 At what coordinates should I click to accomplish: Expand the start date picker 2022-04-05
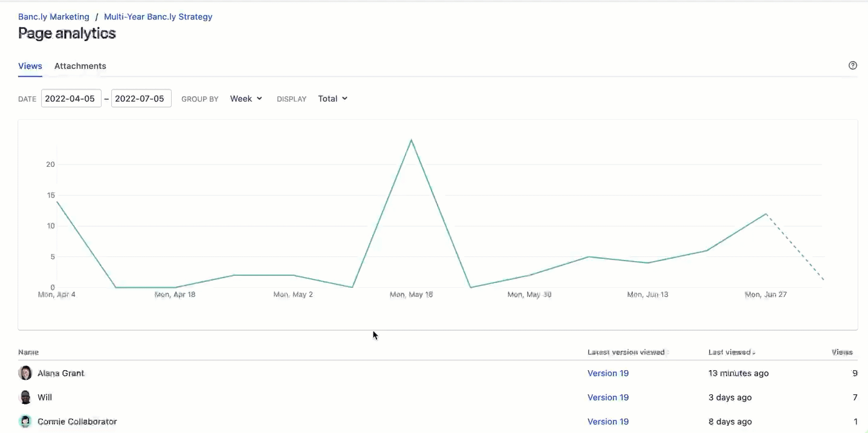[71, 98]
